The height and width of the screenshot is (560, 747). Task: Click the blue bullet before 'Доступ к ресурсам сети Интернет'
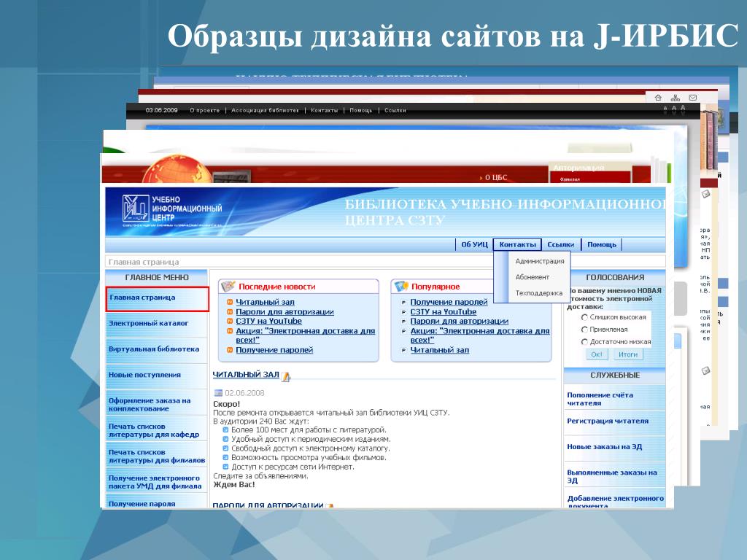click(x=226, y=467)
